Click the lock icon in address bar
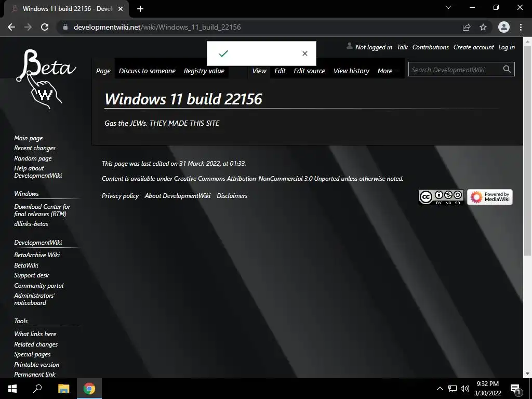Viewport: 532px width, 399px height. click(65, 27)
